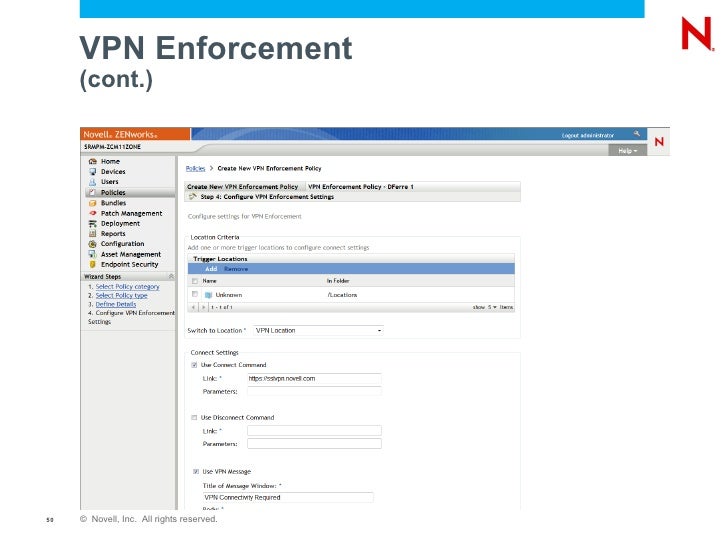Click the Disconnect Command Link field
Screen dimensions: 728x546
(314, 431)
